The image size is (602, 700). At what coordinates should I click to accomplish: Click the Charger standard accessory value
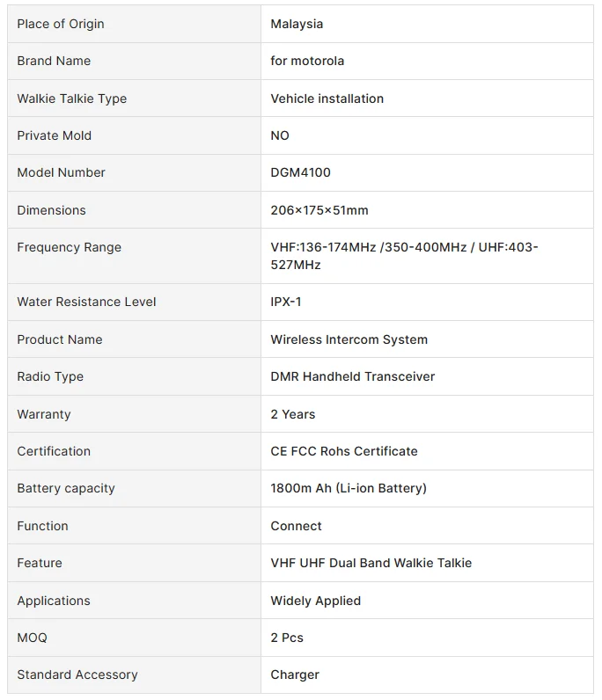[295, 674]
